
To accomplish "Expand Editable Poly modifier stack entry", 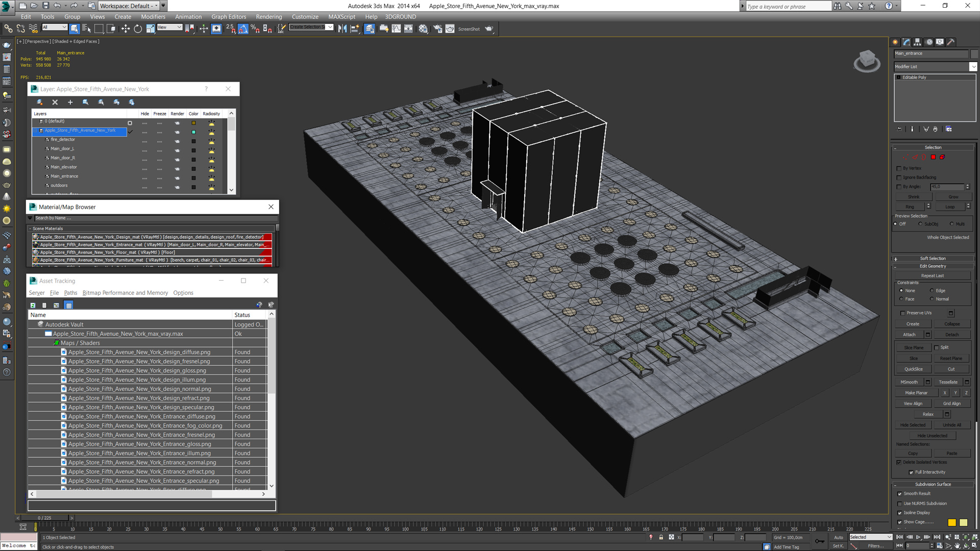I will pos(898,78).
